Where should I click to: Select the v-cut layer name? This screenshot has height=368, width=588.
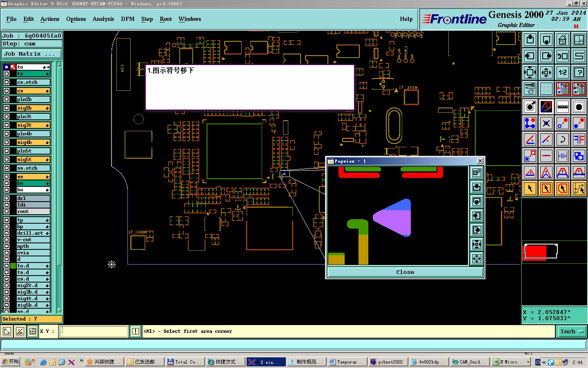[33, 240]
